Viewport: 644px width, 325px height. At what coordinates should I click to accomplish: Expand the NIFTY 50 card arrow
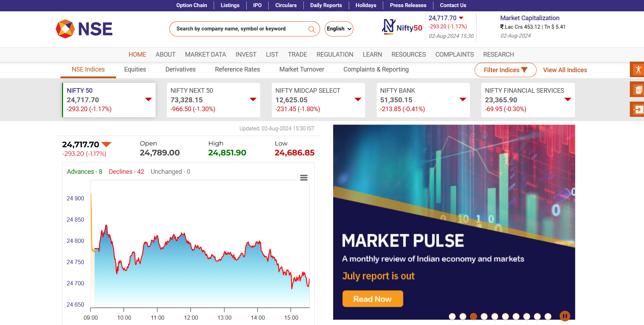149,99
